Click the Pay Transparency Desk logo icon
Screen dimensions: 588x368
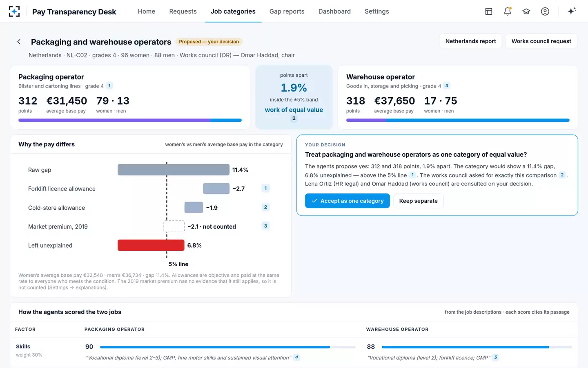[14, 11]
